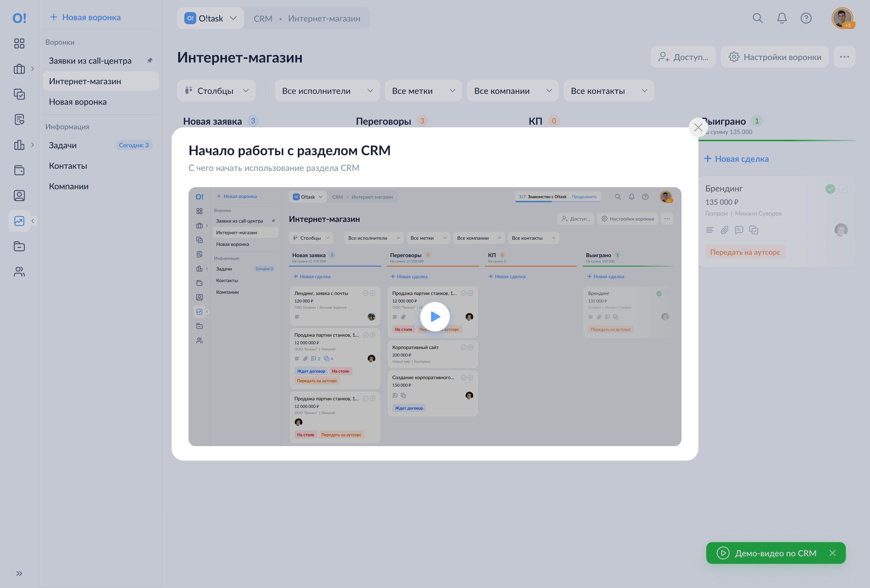The width and height of the screenshot is (870, 588).
Task: Click the O! logo in the sidebar
Action: pos(19,18)
